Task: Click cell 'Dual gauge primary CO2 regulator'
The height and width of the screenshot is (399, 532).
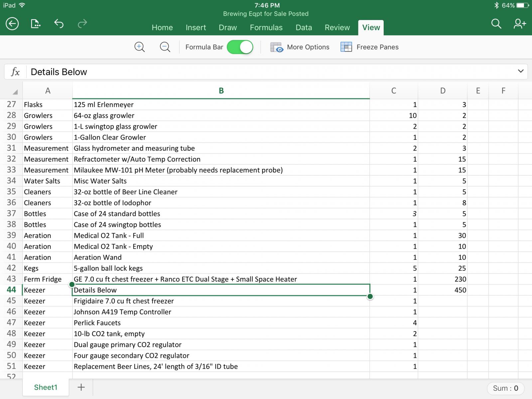Action: [221, 344]
